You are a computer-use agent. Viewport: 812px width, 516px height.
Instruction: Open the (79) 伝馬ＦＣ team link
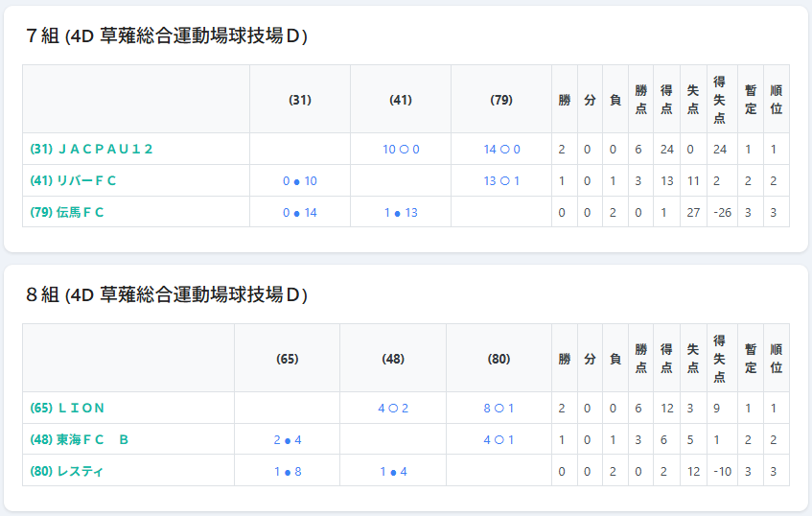[x=67, y=212]
